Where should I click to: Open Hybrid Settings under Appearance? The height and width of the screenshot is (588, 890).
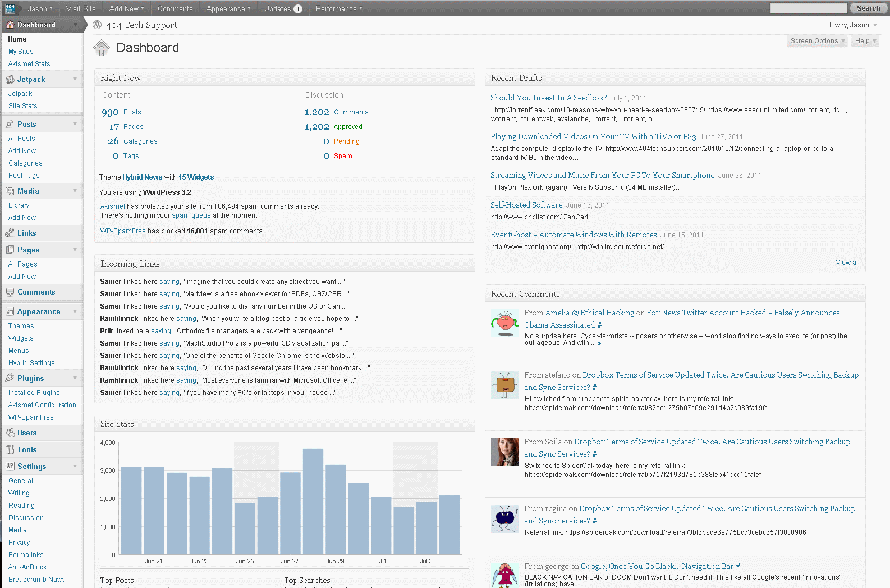coord(31,363)
